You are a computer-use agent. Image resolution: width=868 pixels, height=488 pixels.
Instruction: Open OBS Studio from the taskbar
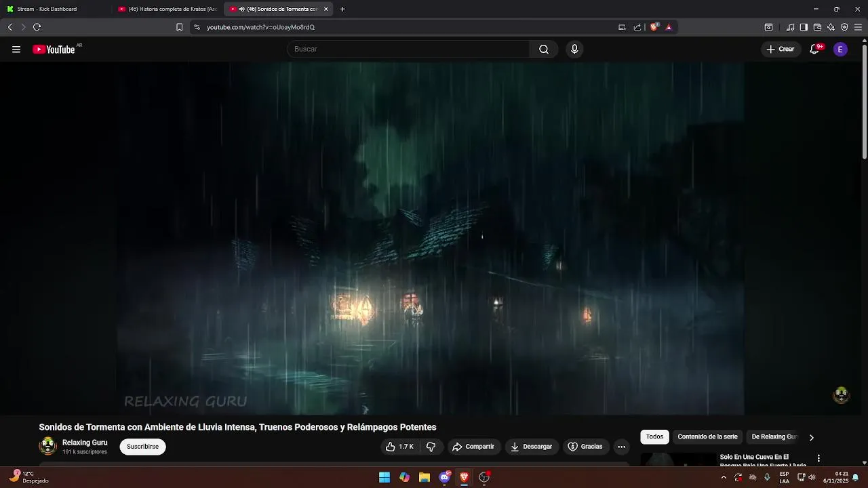pos(484,477)
